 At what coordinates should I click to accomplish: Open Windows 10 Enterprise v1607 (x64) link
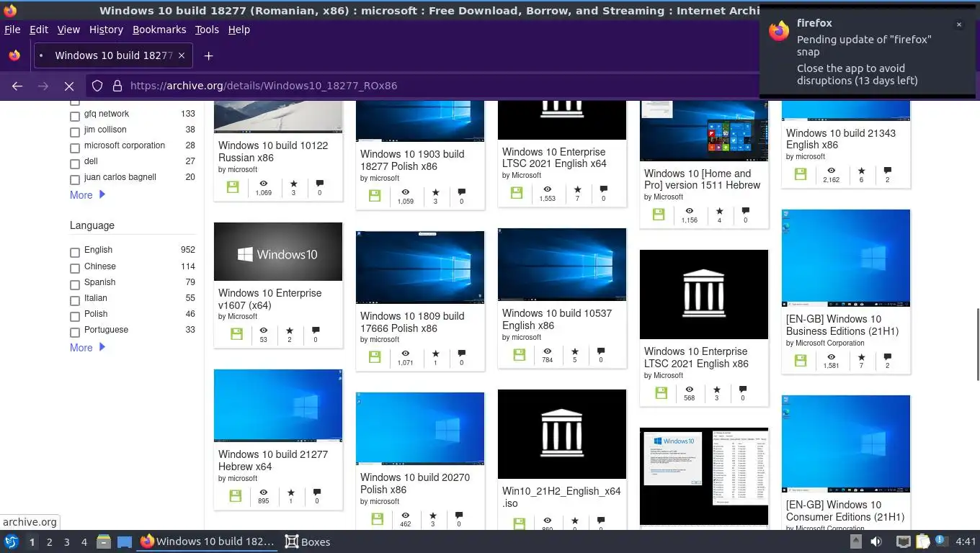coord(270,299)
